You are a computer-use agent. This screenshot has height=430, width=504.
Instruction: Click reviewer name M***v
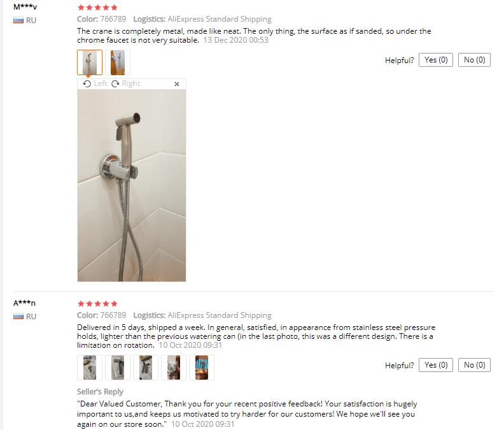coord(25,6)
